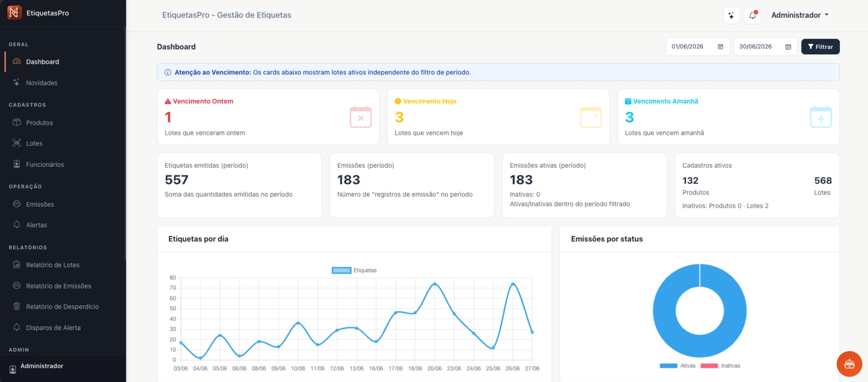Click the 'EtiquetasPro - Gestão de Etiquetas' header title
The image size is (868, 382).
227,15
